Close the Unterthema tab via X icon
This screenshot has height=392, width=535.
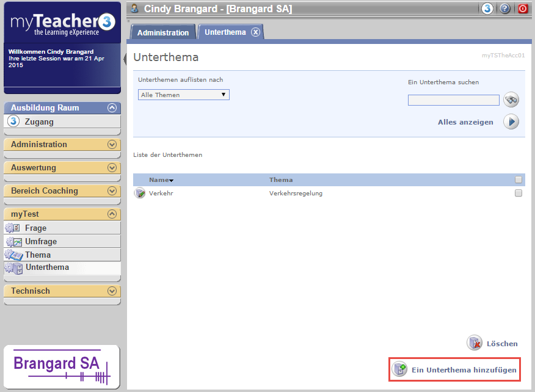click(x=255, y=32)
